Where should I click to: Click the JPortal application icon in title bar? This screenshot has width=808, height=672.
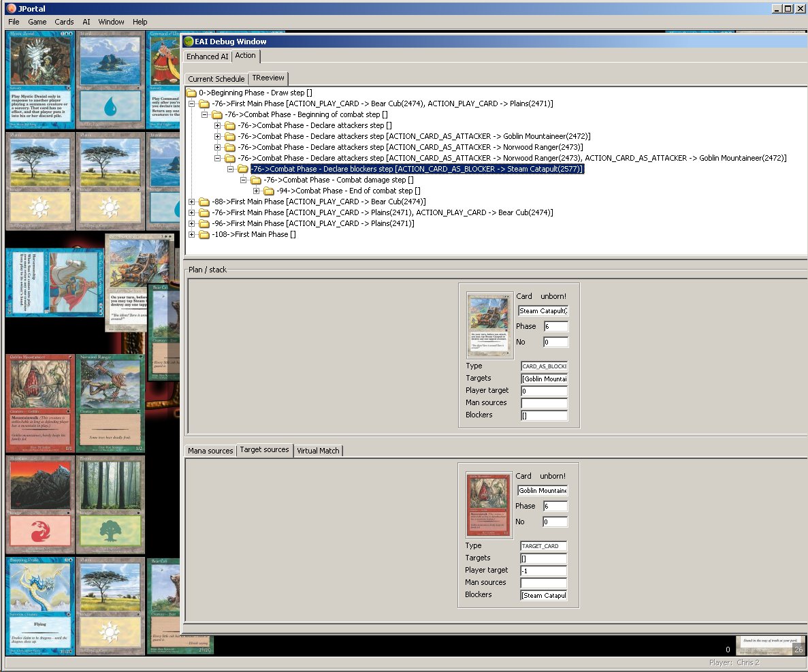(x=12, y=8)
